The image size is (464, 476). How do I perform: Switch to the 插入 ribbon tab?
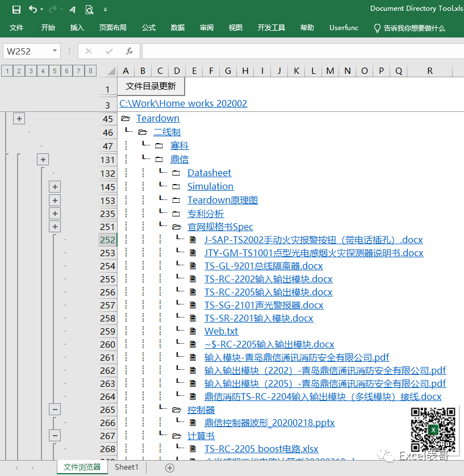point(77,28)
